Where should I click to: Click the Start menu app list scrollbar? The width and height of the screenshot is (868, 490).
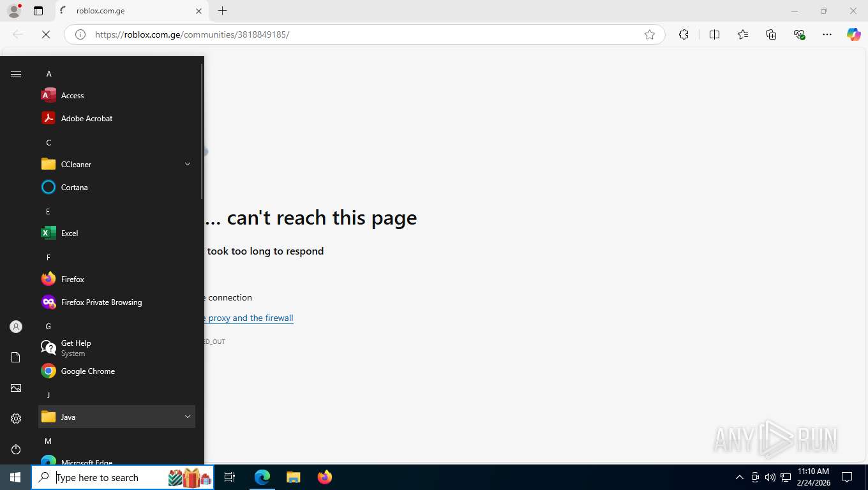click(x=202, y=130)
